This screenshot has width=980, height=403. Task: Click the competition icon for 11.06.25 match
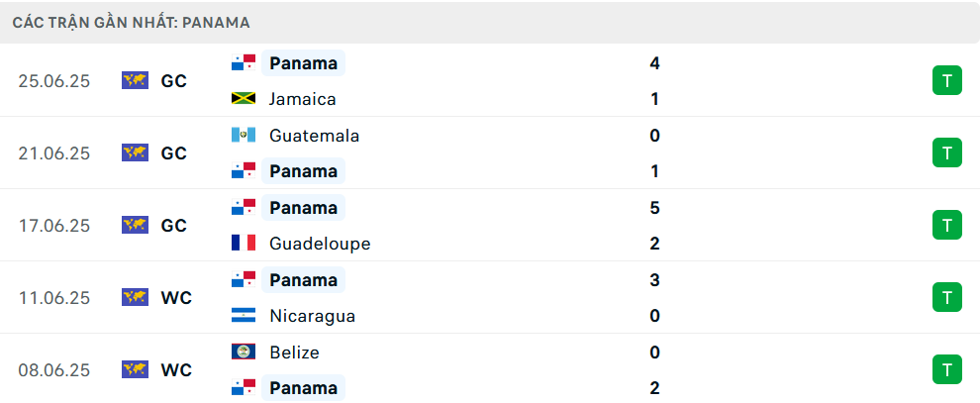coord(135,297)
